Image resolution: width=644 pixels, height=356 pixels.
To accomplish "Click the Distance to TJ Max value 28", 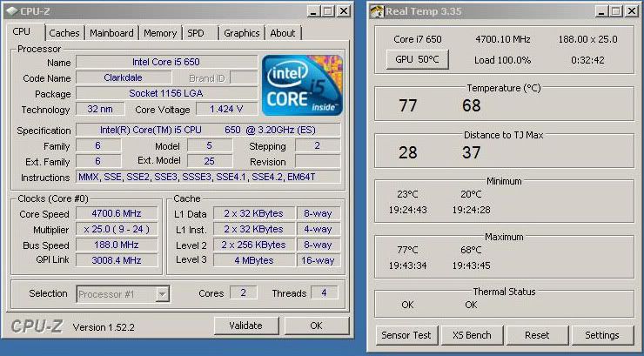I will [x=408, y=153].
